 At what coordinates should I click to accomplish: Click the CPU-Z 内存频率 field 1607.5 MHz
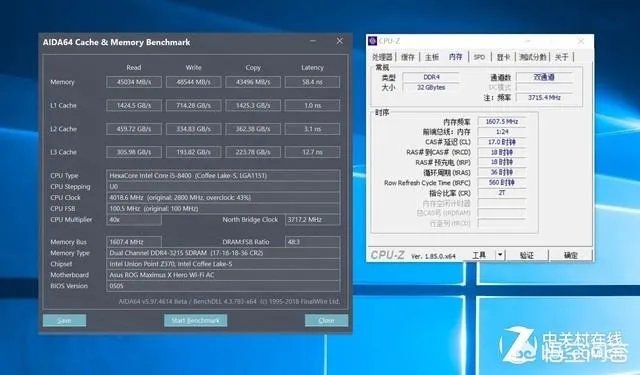[x=502, y=122]
